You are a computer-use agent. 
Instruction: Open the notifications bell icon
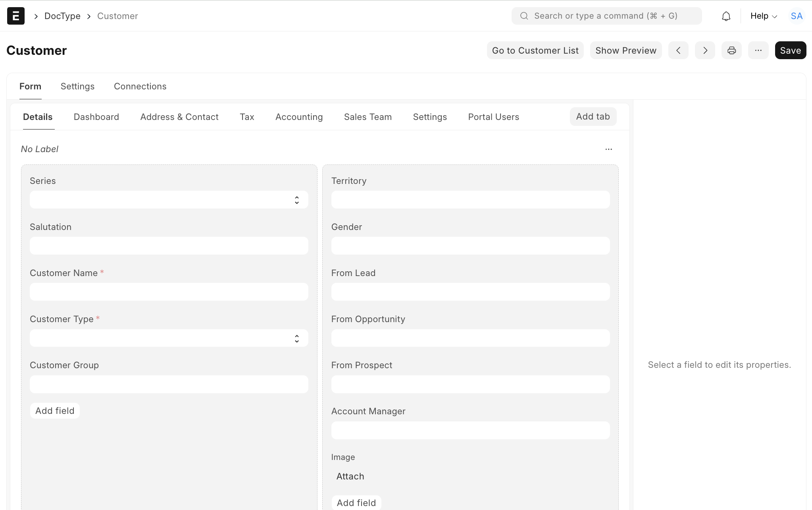coord(726,16)
